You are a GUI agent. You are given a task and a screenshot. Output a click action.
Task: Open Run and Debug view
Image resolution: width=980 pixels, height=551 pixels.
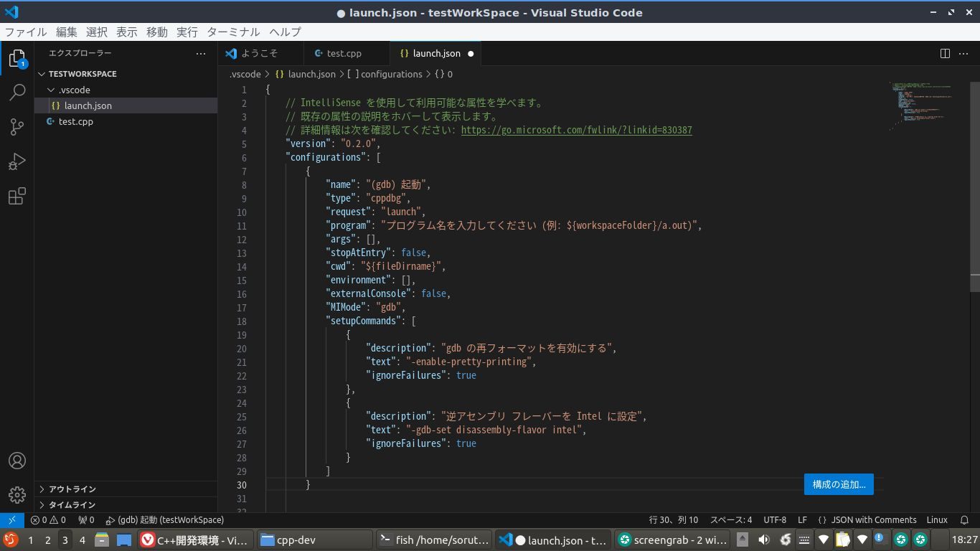pyautogui.click(x=17, y=161)
